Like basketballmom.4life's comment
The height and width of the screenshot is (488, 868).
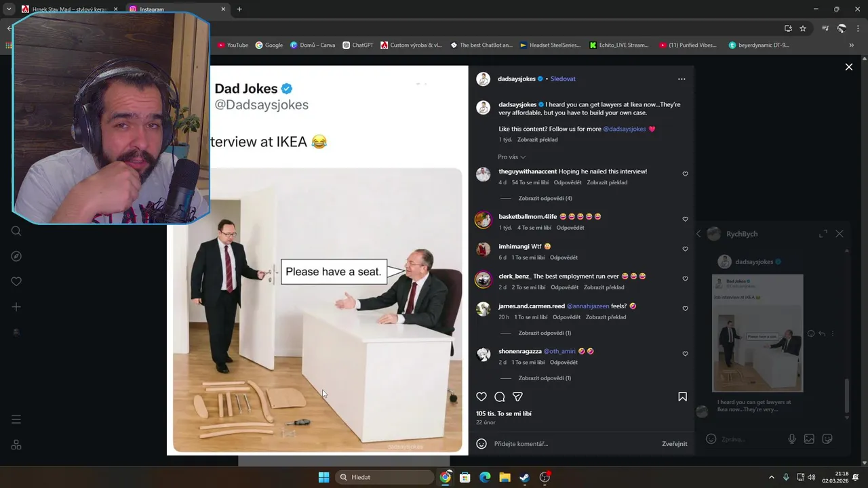(x=685, y=219)
